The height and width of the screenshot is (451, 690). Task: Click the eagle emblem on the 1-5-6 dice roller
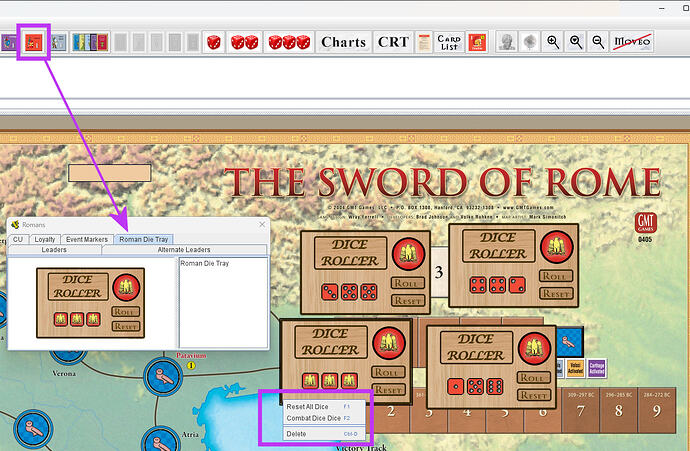[534, 348]
